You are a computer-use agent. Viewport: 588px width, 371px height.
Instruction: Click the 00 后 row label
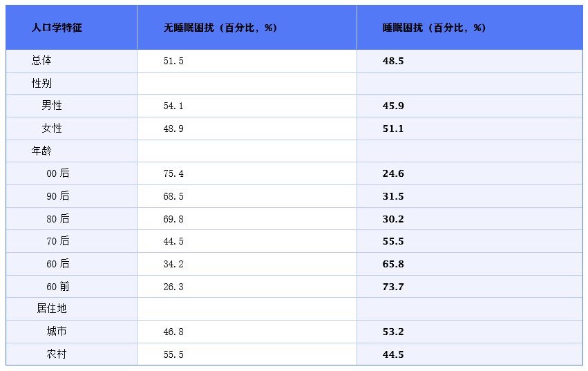(x=58, y=173)
